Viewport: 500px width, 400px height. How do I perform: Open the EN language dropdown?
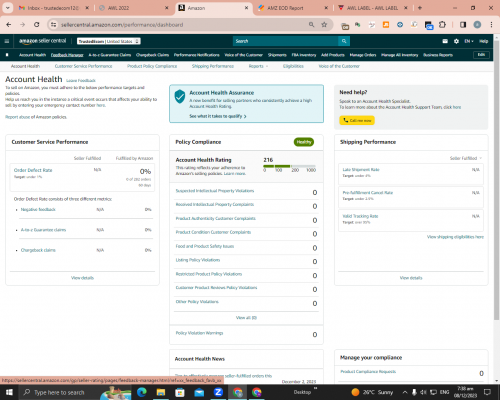click(469, 41)
